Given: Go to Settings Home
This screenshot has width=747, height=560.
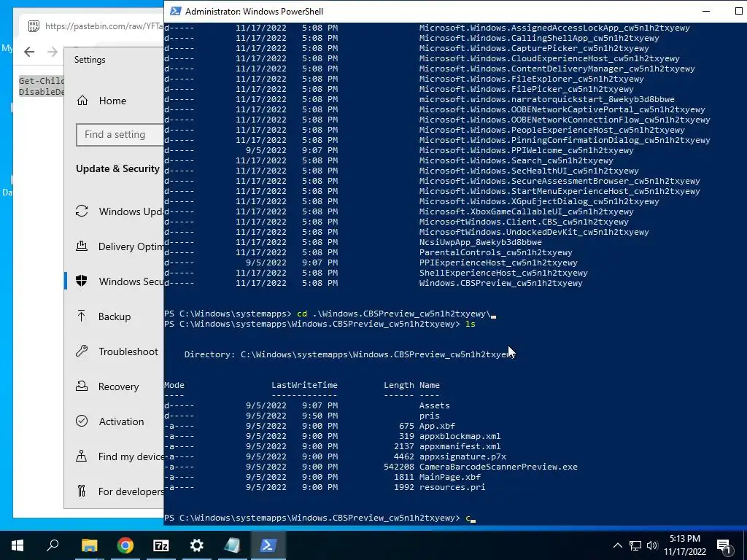Looking at the screenshot, I should 113,101.
